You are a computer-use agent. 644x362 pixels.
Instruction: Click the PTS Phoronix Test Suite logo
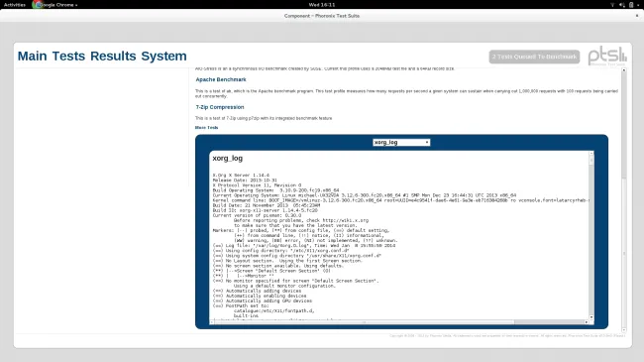607,57
